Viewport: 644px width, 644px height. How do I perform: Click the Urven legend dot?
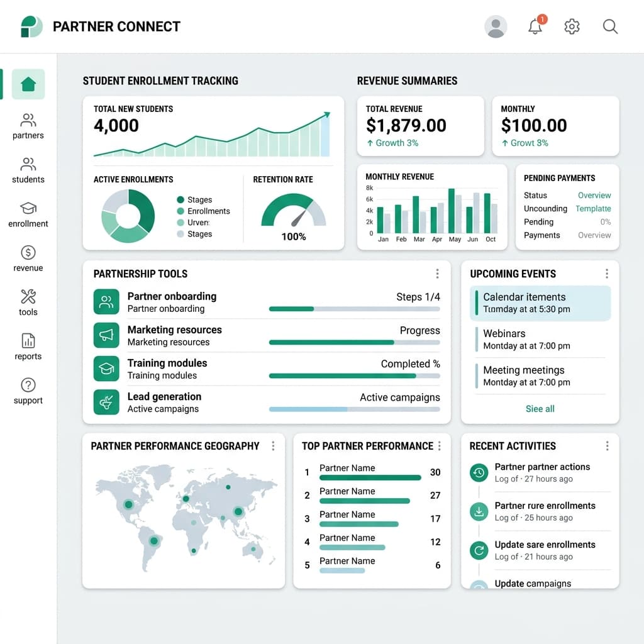(x=180, y=223)
